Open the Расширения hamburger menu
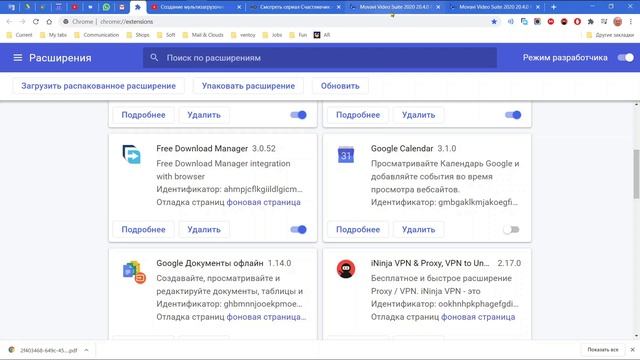This screenshot has width=640, height=360. pos(18,58)
